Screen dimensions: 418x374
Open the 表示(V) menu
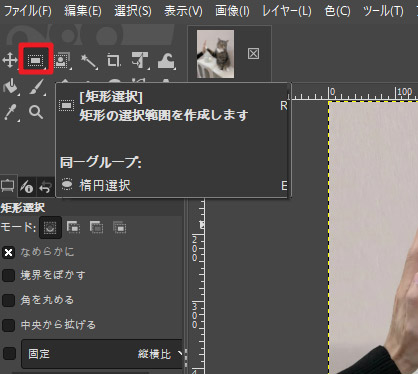click(183, 11)
